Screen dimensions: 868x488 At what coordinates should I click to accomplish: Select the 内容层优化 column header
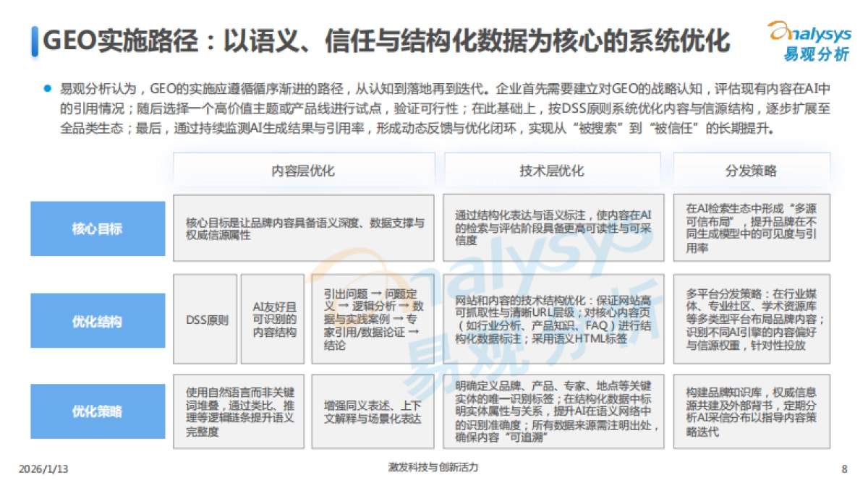(303, 171)
